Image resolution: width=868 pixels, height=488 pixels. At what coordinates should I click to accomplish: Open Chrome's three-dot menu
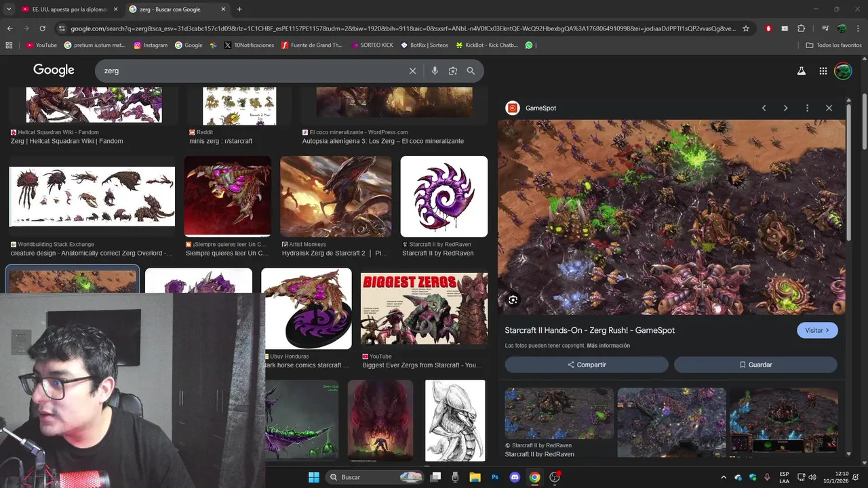click(858, 28)
